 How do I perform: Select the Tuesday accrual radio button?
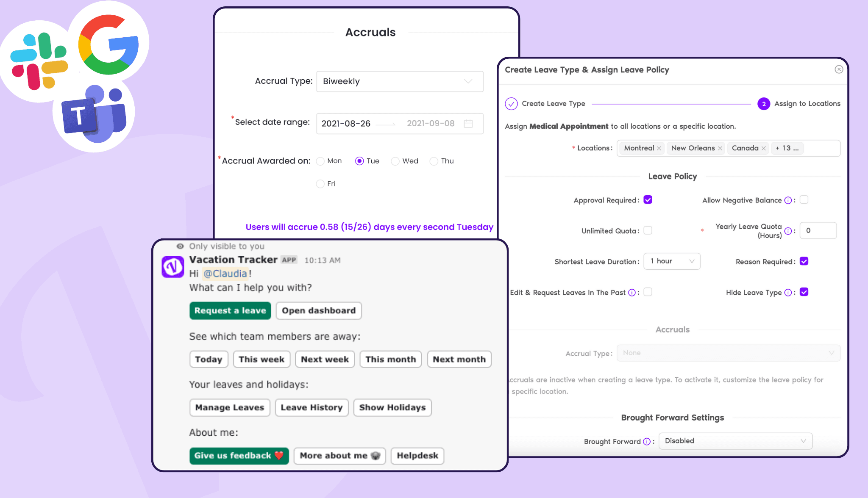tap(358, 161)
